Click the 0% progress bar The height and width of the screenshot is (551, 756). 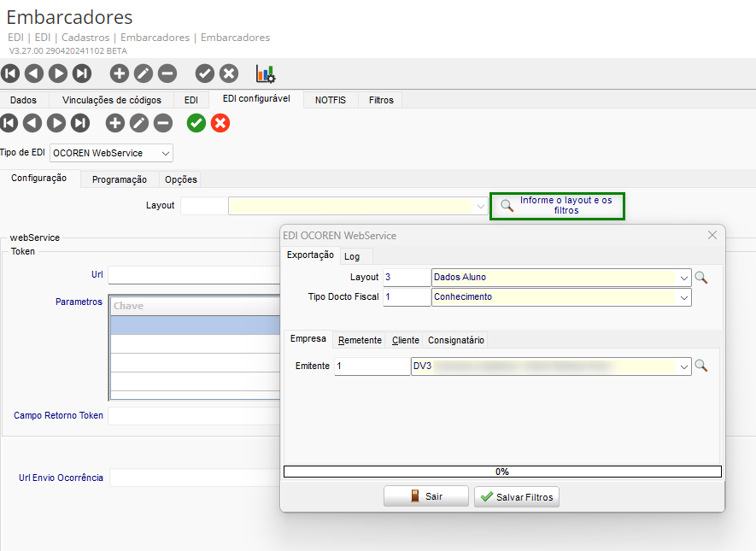[x=502, y=472]
